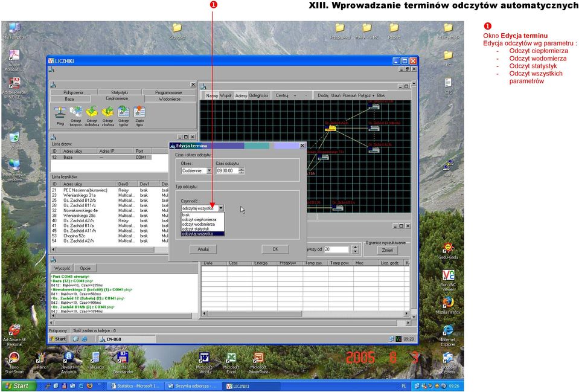Choose 'odczyt statystyk' from the list
The width and height of the screenshot is (579, 392).
coord(202,229)
